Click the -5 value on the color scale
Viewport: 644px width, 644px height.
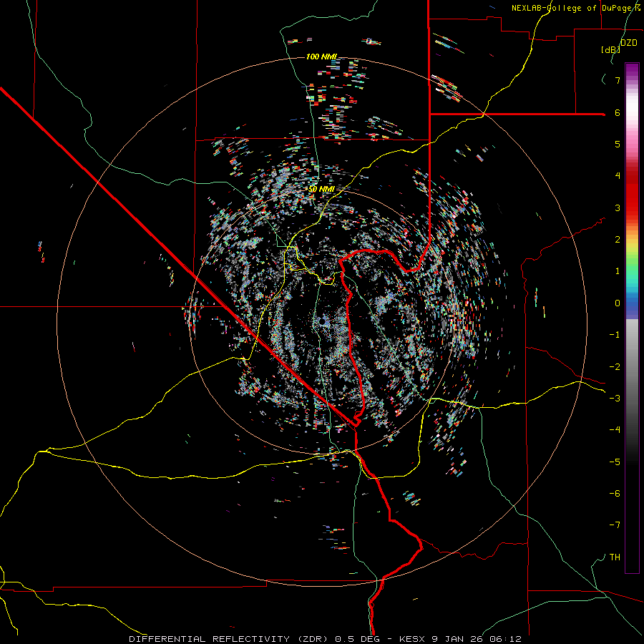pyautogui.click(x=615, y=462)
